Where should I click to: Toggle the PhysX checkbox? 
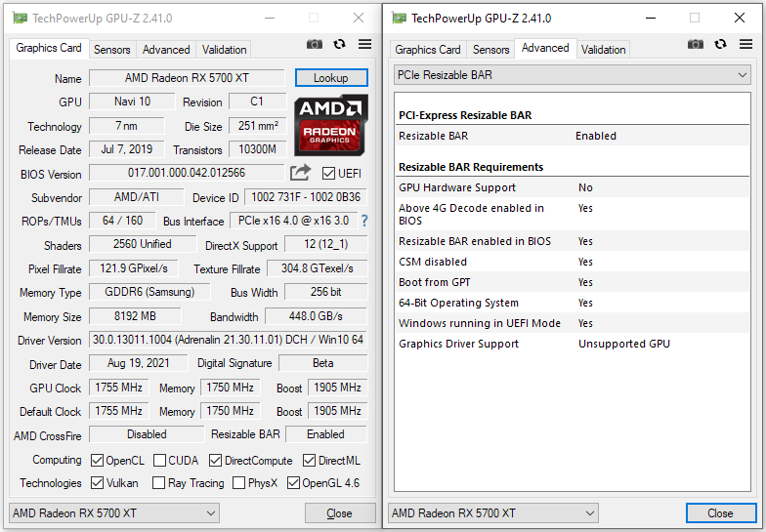(238, 482)
